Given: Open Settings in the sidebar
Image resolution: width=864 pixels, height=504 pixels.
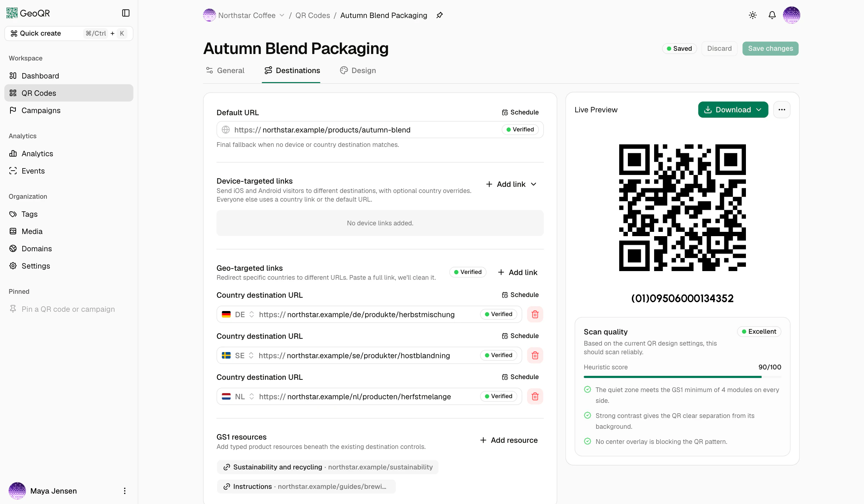Looking at the screenshot, I should 69,266.
